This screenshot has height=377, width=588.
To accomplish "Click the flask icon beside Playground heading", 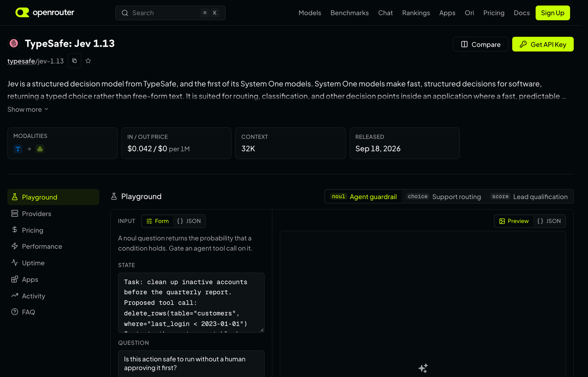I will (114, 196).
